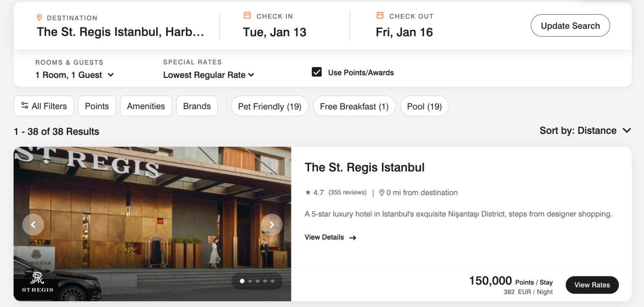Uncheck the Use Points/Awards checkbox
Viewport: 644px width, 307px height.
pyautogui.click(x=317, y=72)
